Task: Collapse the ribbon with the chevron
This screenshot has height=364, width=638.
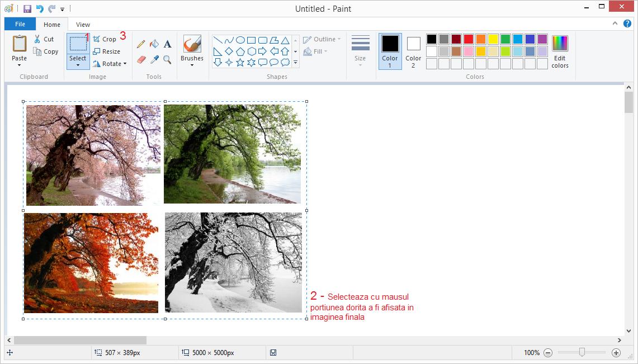Action: coord(615,23)
